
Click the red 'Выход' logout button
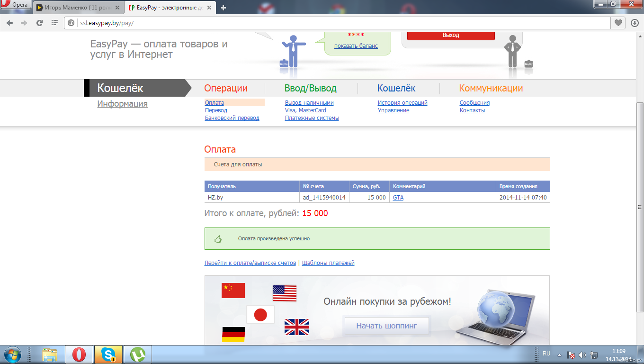coord(451,36)
